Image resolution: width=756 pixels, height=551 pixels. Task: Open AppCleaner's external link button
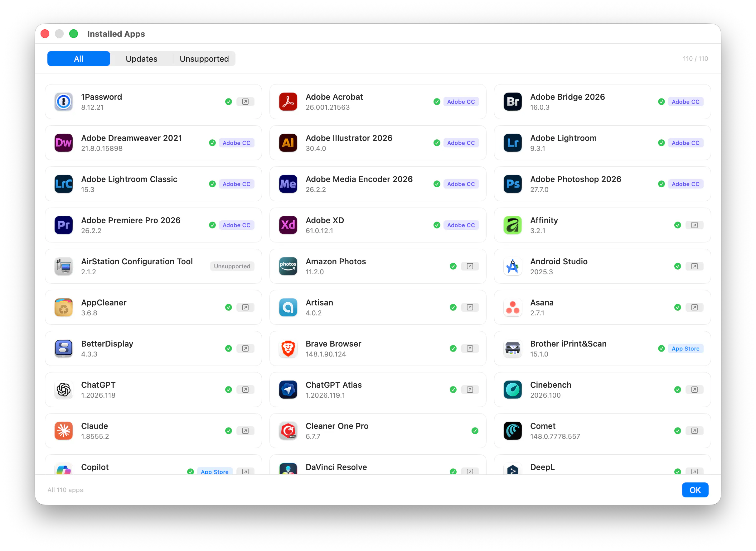click(245, 307)
